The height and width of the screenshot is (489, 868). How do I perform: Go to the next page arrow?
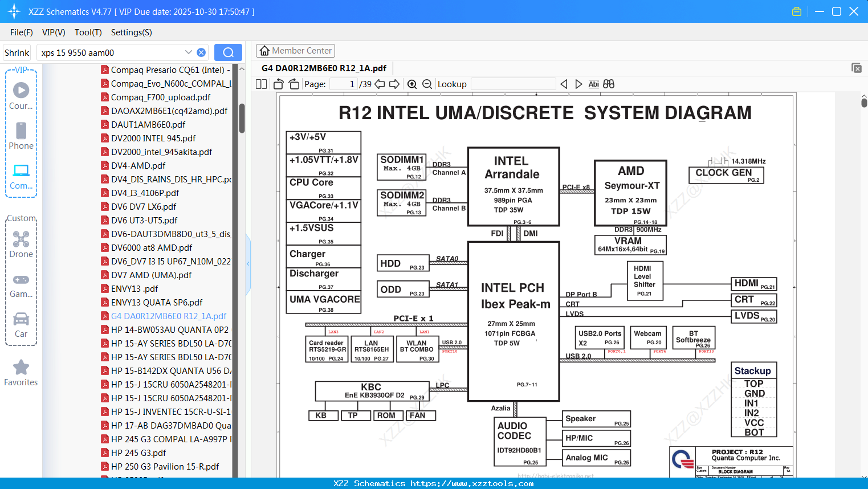coord(394,84)
